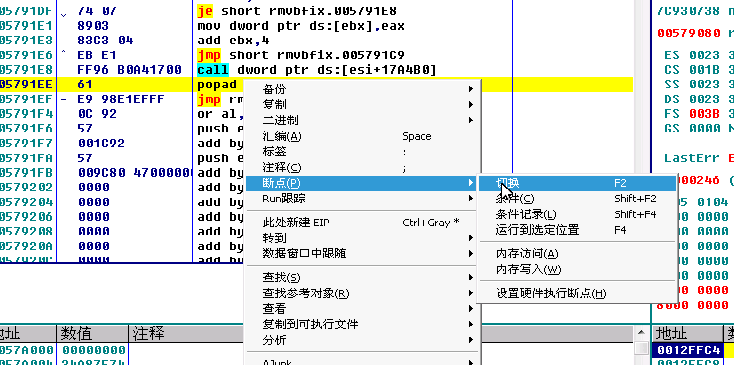This screenshot has height=365, width=734.
Task: Select SS 0023 register row
Action: tap(698, 84)
